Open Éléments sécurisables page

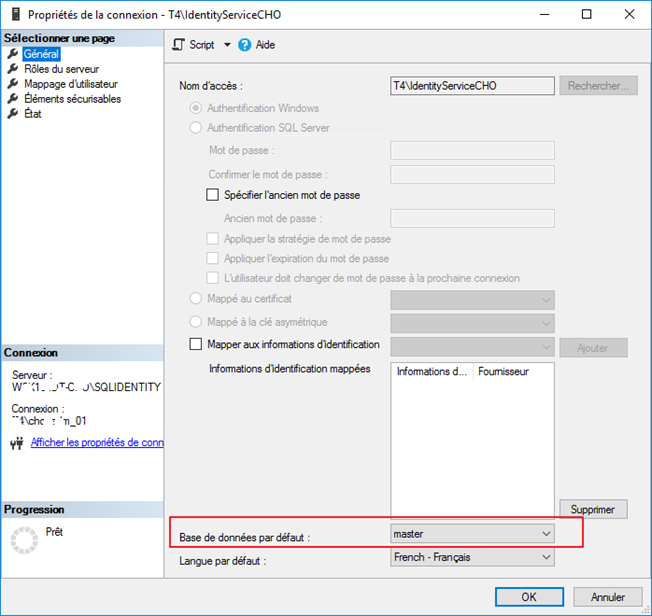[72, 99]
